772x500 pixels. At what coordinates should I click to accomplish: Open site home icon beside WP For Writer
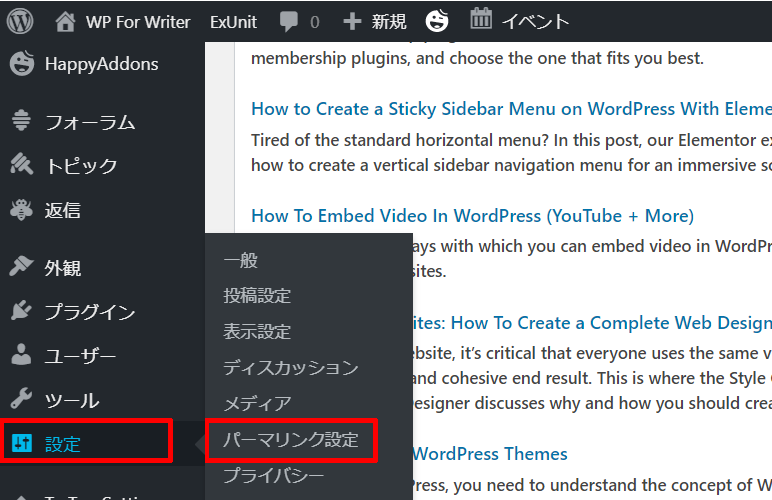tap(65, 22)
